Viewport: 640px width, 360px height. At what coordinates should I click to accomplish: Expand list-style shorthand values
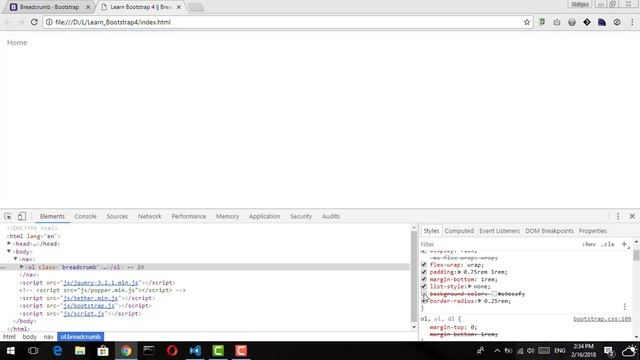[x=470, y=287]
